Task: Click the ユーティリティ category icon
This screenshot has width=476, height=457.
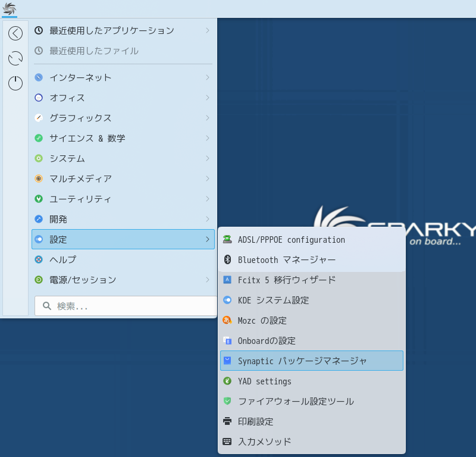Action: [39, 199]
